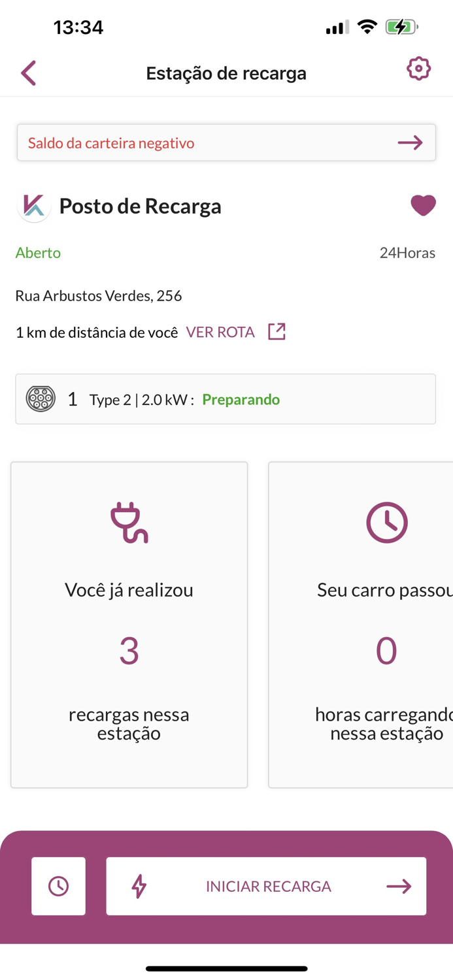This screenshot has width=453, height=980.
Task: Go back using the purple chevron
Action: [x=28, y=73]
